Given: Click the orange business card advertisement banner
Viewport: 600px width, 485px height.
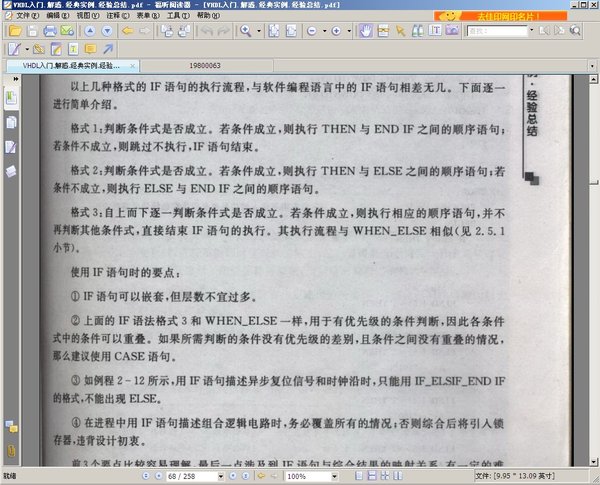Looking at the screenshot, I should point(501,16).
